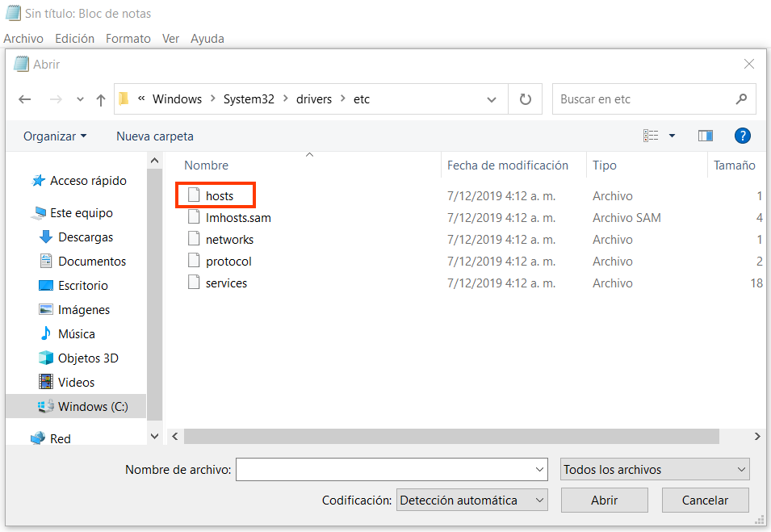Show the preview pane
The width and height of the screenshot is (771, 532).
706,136
